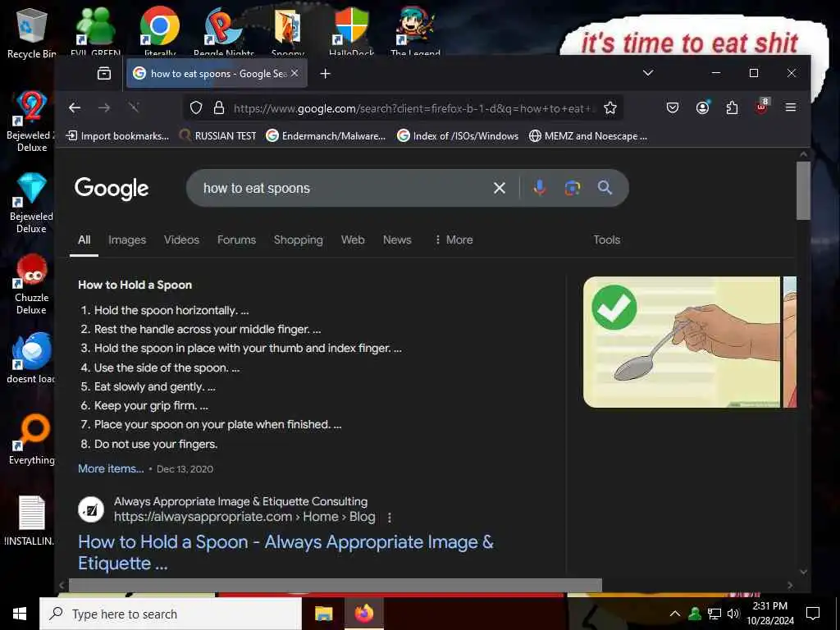
Task: Expand the list all tabs dropdown
Action: click(648, 73)
